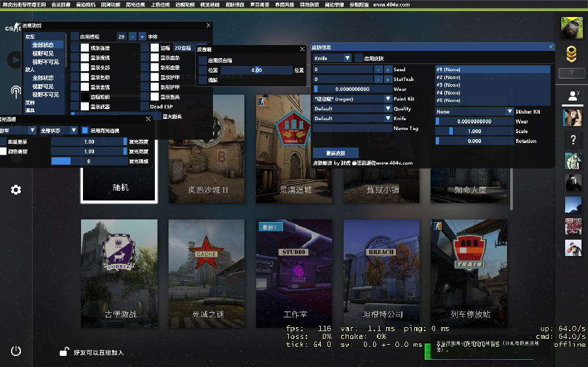Open the Quality dropdown
This screenshot has width=588, height=367.
353,108
